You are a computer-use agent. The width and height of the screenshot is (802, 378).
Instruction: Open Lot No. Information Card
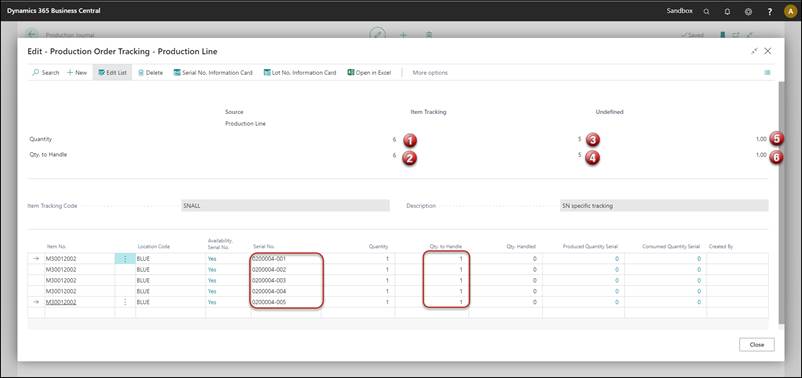click(x=300, y=73)
